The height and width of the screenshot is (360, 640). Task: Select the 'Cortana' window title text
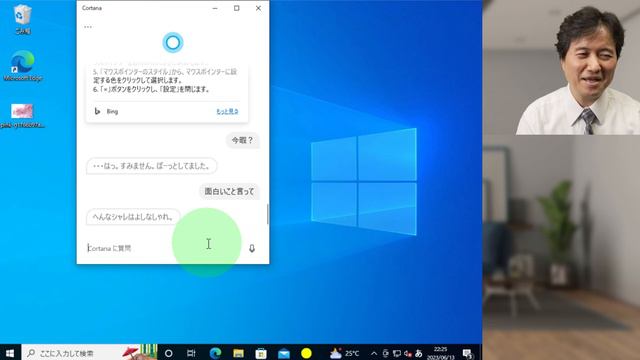click(x=92, y=8)
